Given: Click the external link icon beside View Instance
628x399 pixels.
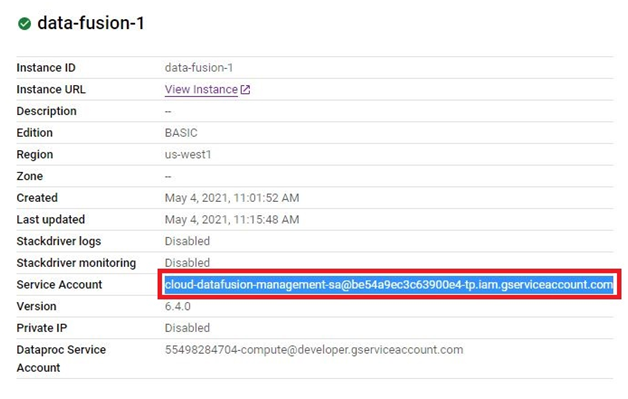Looking at the screenshot, I should pos(245,90).
